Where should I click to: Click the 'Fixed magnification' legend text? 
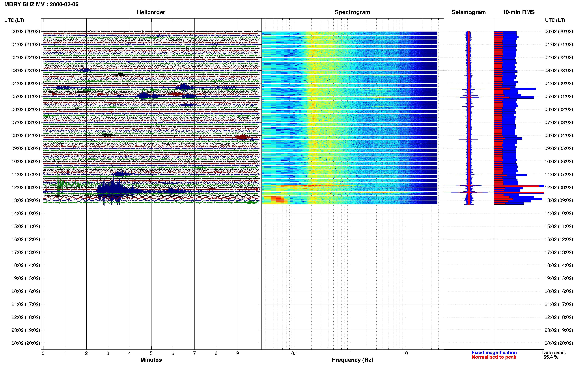tap(494, 352)
